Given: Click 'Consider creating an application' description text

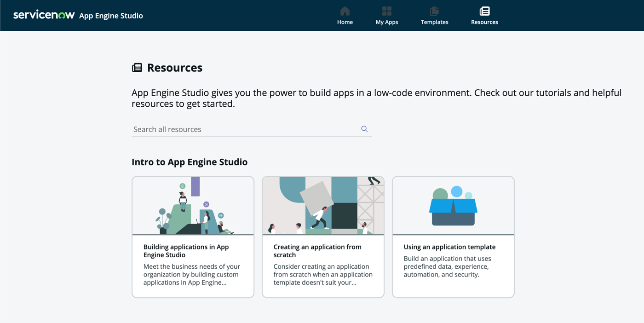Looking at the screenshot, I should click(323, 274).
